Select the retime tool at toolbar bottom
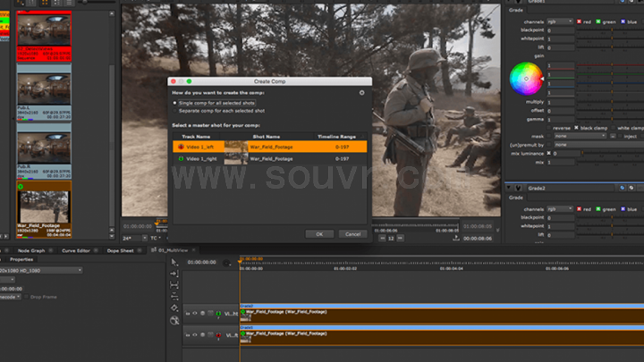644x362 pixels. pos(174,321)
